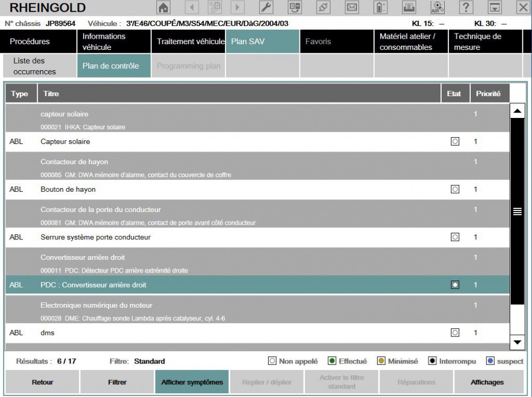Open Matériel atelier / consommables tab
This screenshot has width=532, height=397.
point(411,41)
